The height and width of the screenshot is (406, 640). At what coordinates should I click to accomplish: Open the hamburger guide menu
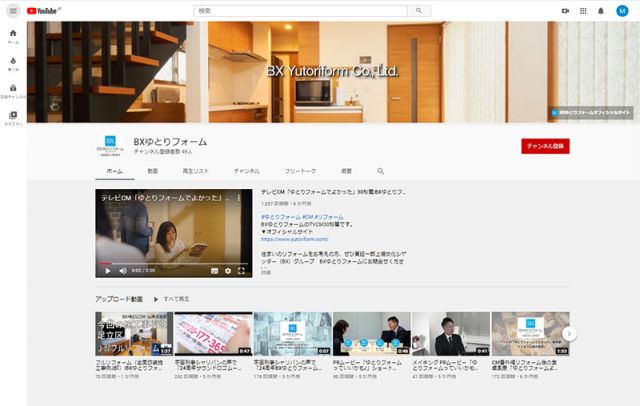pyautogui.click(x=13, y=10)
